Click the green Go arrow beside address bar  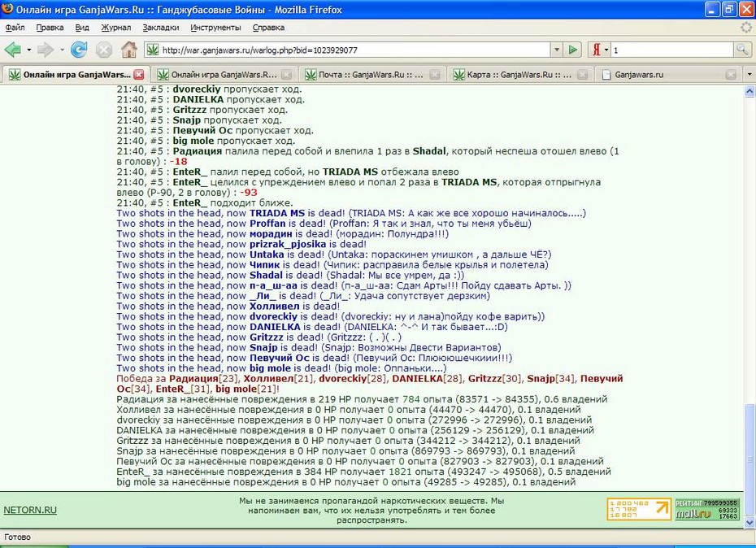(x=573, y=50)
